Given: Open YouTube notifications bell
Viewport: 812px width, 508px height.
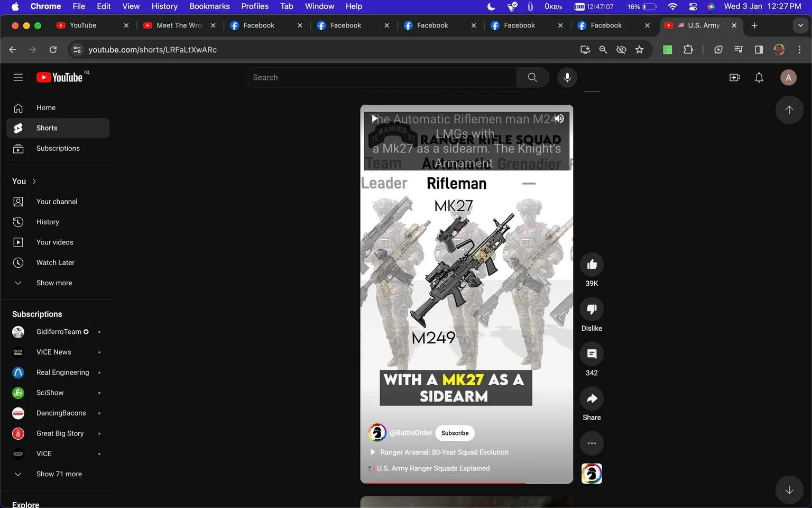Looking at the screenshot, I should [x=759, y=78].
